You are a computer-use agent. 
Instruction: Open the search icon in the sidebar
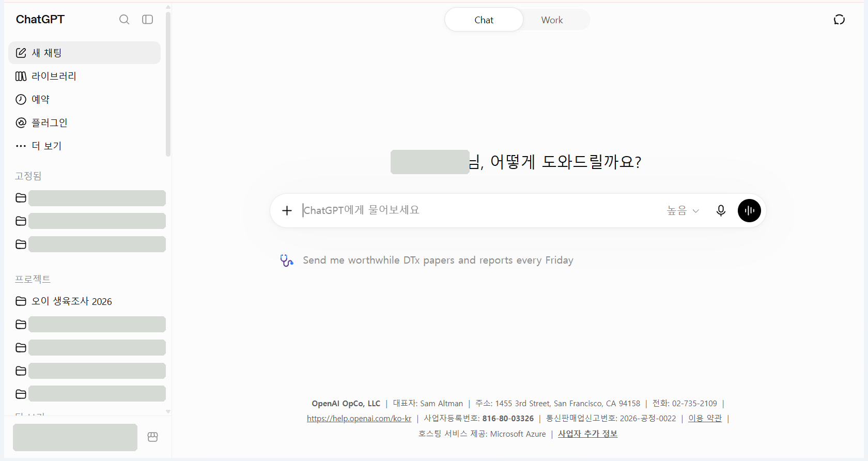(x=124, y=20)
